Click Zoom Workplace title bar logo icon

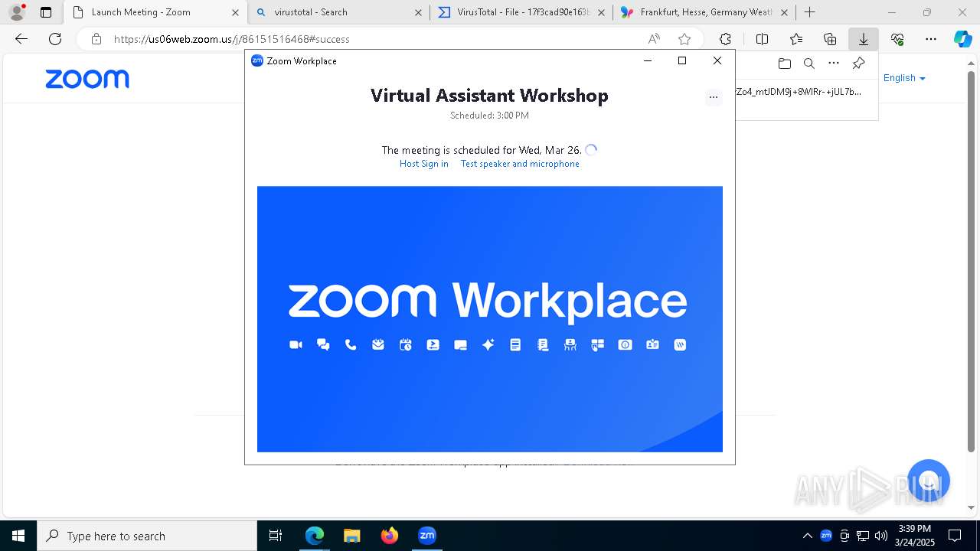pyautogui.click(x=257, y=61)
